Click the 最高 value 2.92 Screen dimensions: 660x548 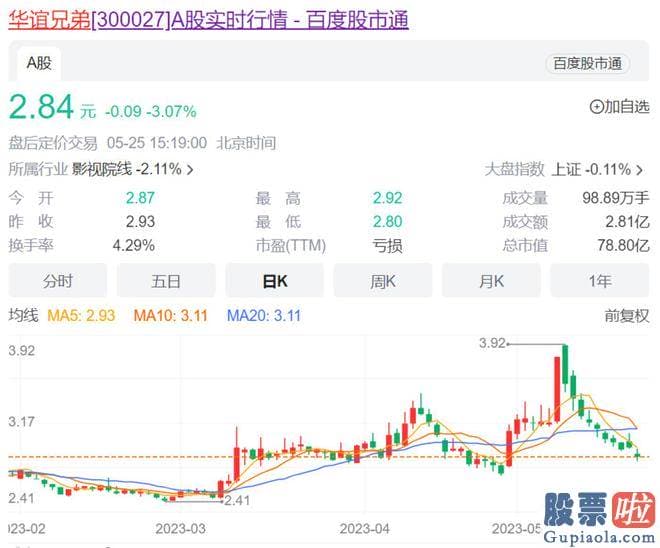coord(387,198)
